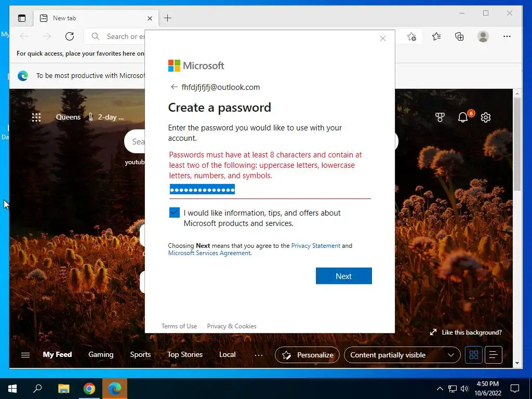Click Like this background link
This screenshot has width=532, height=399.
point(466,332)
